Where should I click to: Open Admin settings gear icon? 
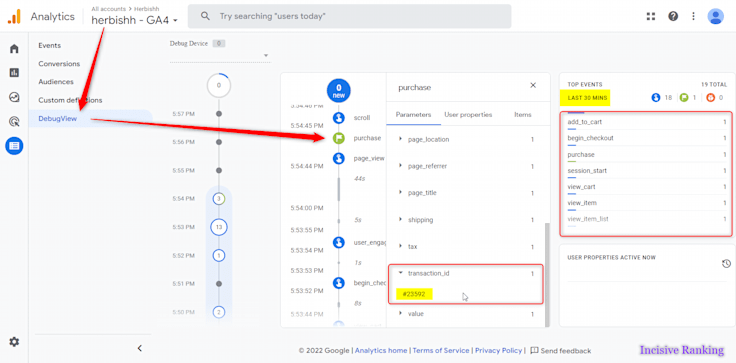[x=14, y=342]
